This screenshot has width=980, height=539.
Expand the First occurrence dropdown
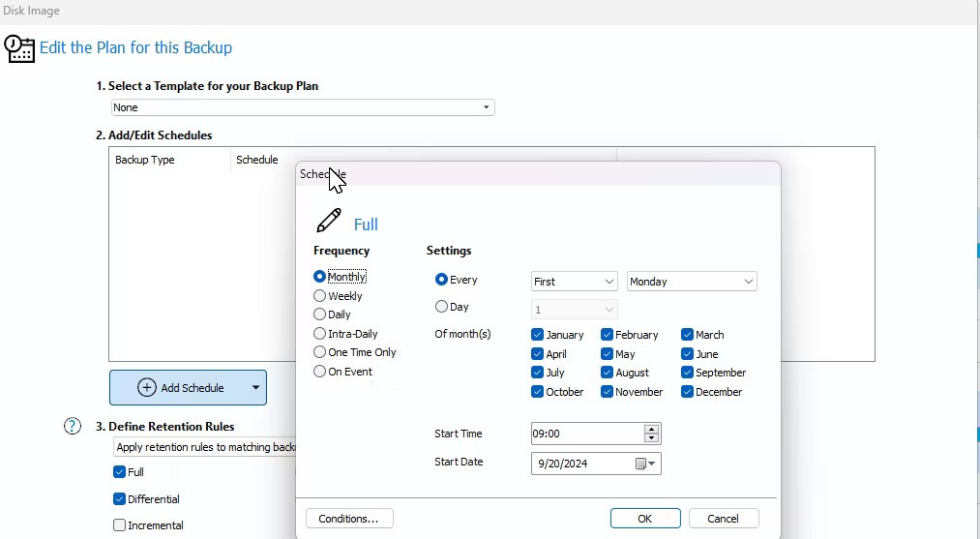(x=574, y=282)
